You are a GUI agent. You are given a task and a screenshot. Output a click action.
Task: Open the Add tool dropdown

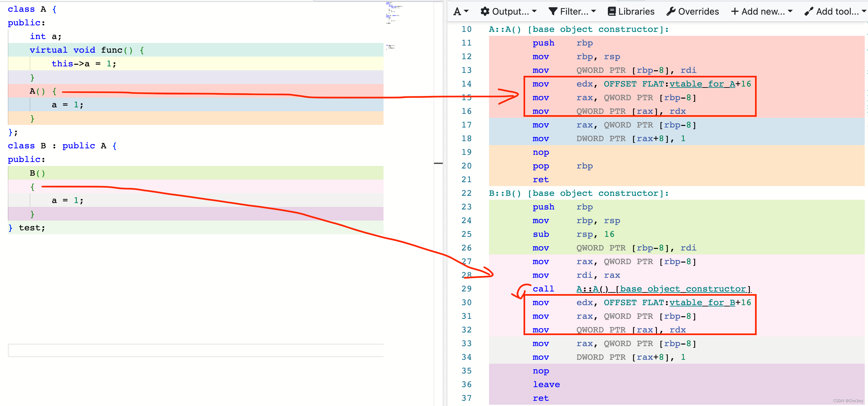(835, 11)
